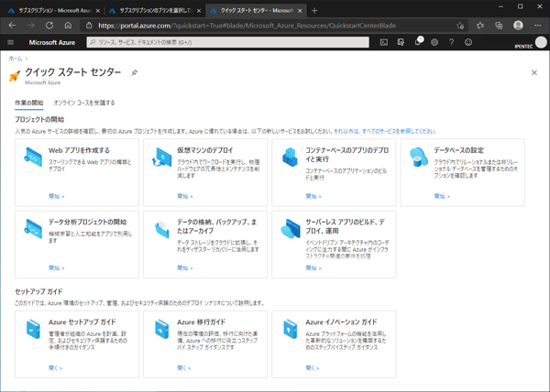The image size is (550, 392).
Task: Click 開く under Azure セットアップ ガイド
Action: click(55, 368)
